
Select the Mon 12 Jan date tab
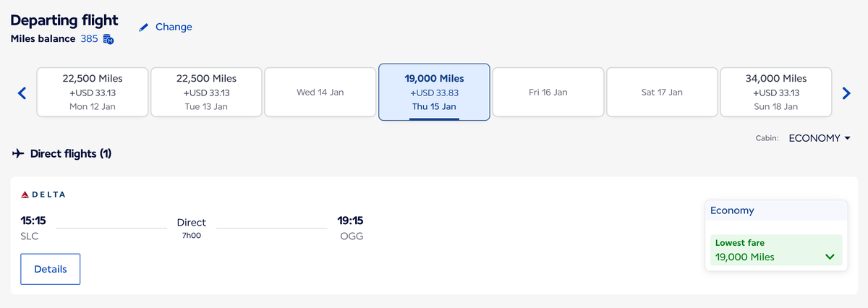point(93,93)
